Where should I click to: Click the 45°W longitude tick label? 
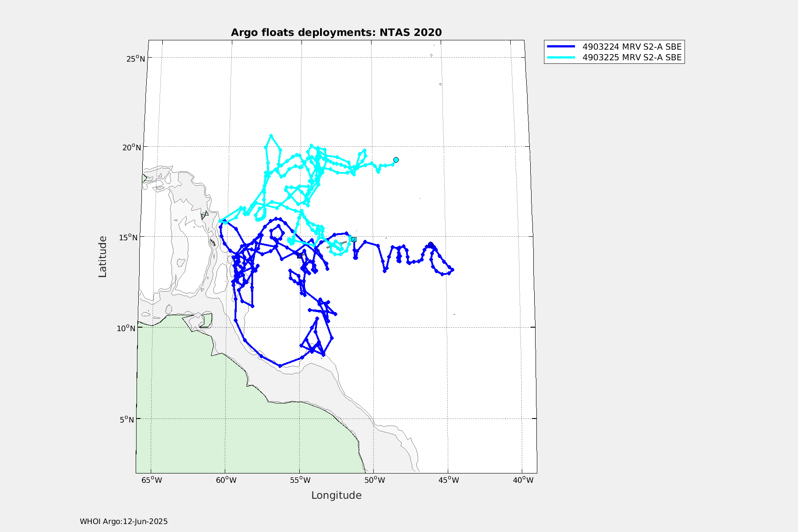click(449, 480)
